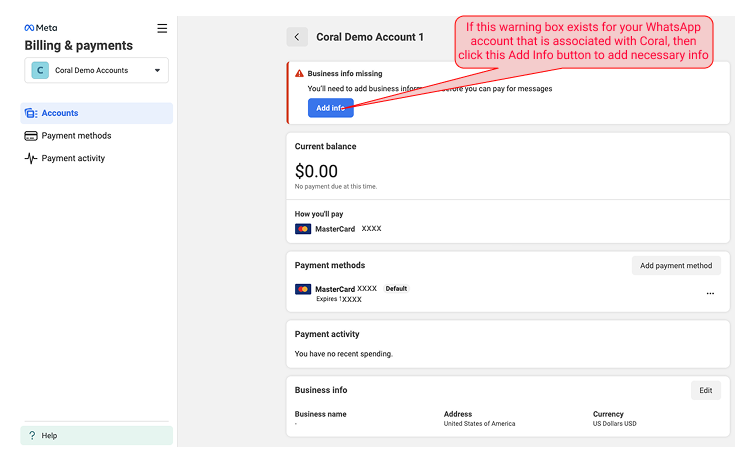Image resolution: width=749 pixels, height=460 pixels.
Task: Click 'Expires' line under MasterCard
Action: [339, 299]
